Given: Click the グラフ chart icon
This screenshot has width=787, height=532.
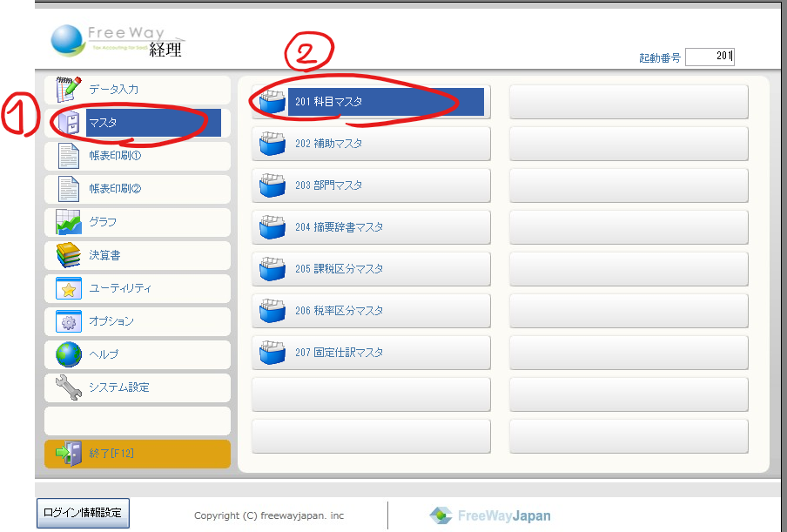Looking at the screenshot, I should (68, 222).
